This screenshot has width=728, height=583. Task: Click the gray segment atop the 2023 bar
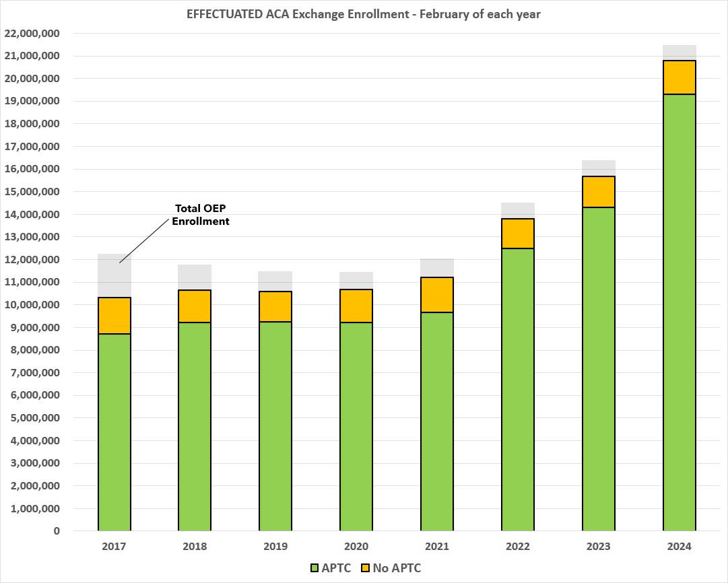598,168
